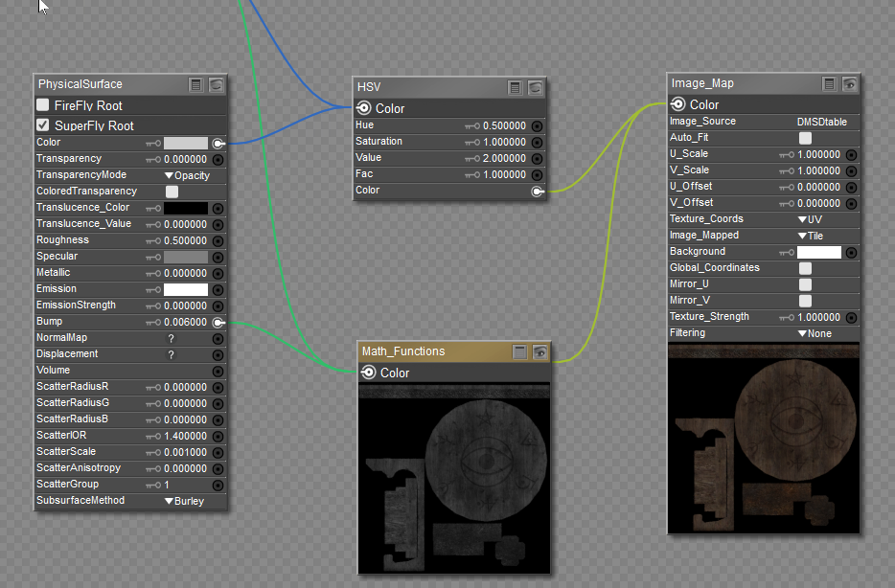Click the V_Offset animation key icon
This screenshot has width=895, height=588.
point(787,204)
